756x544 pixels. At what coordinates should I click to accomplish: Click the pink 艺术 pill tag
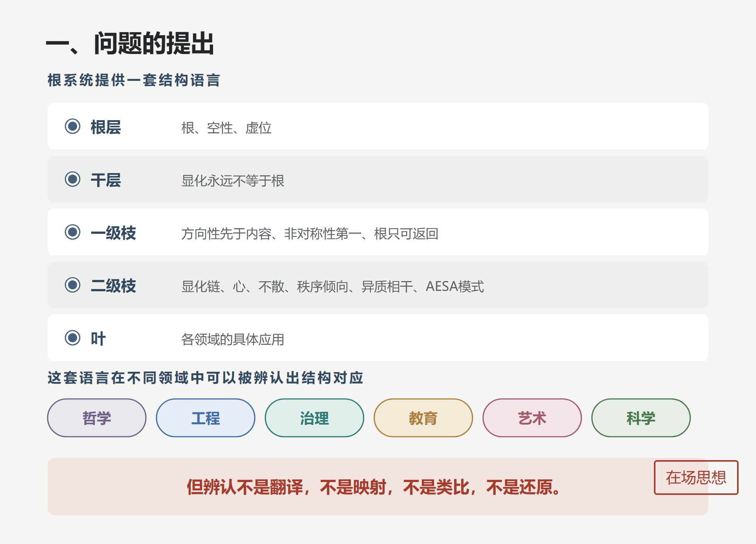(532, 418)
